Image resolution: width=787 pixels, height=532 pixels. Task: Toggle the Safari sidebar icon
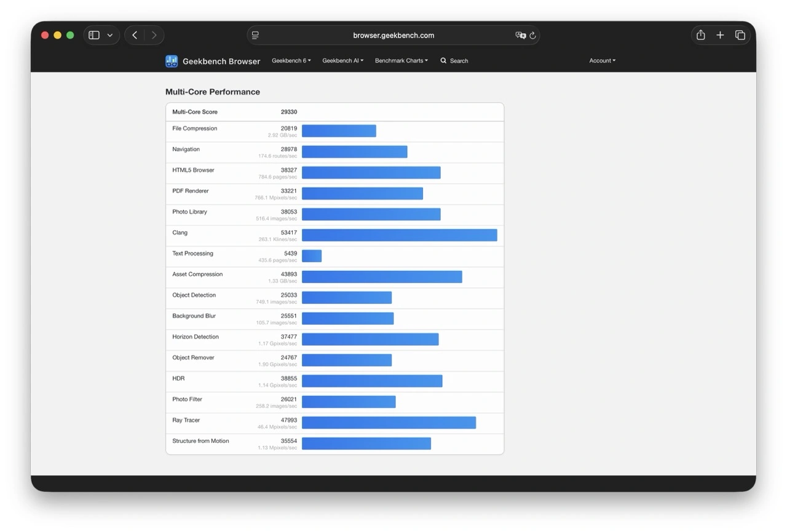[94, 35]
